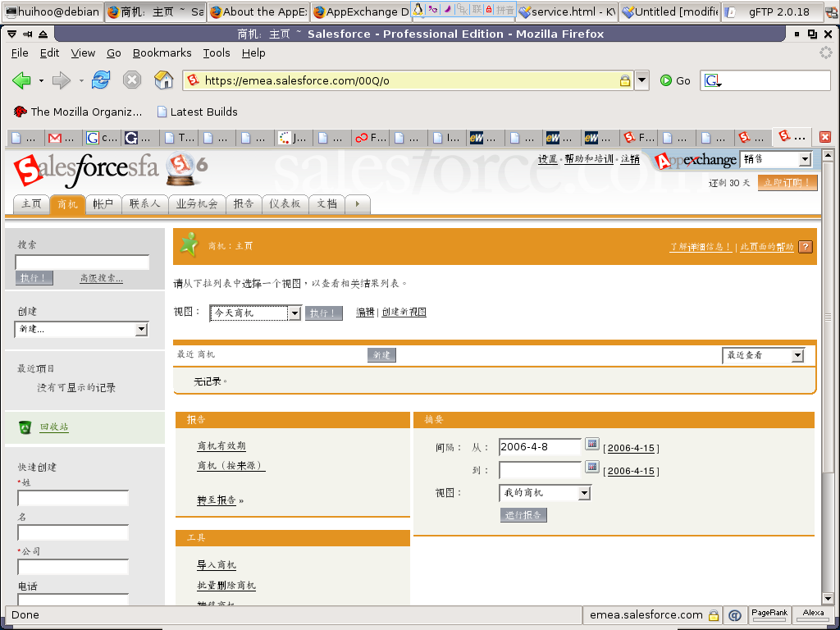The width and height of the screenshot is (840, 630).
Task: Click the Reload page icon
Action: pyautogui.click(x=101, y=80)
